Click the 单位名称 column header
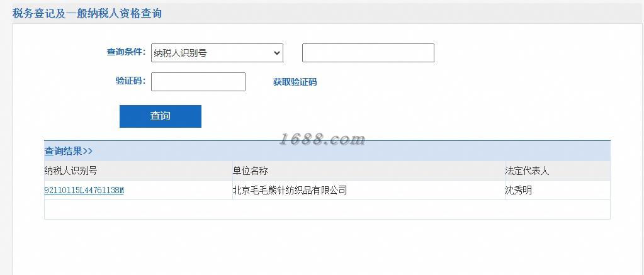 click(x=250, y=171)
